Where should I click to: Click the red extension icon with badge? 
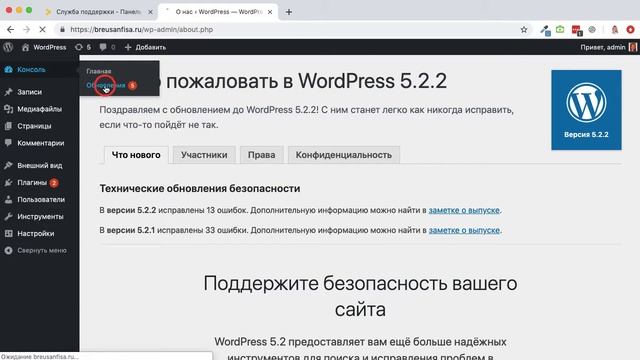[x=576, y=30]
